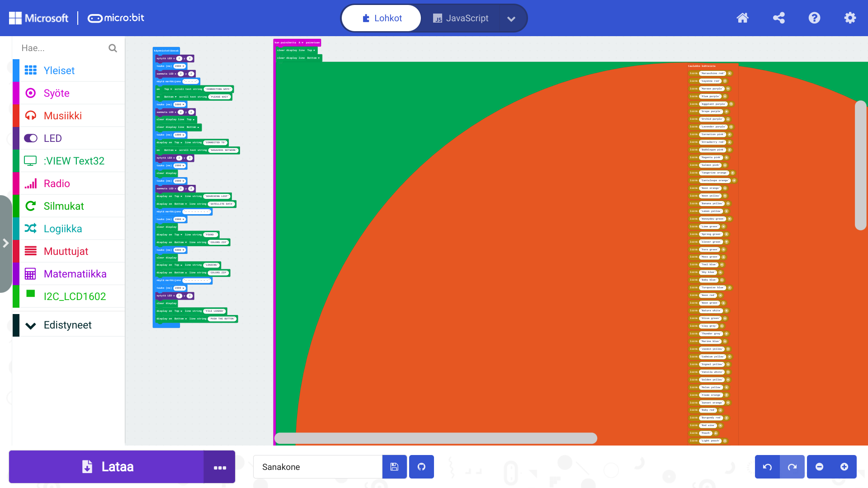Viewport: 868px width, 488px height.
Task: Open the Silmukat loops category
Action: click(x=64, y=206)
